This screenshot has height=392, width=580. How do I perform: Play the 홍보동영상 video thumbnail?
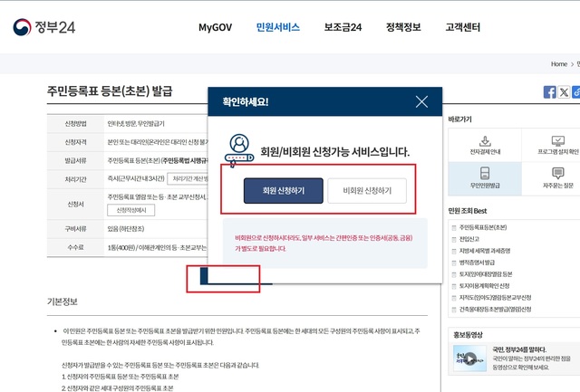[469, 359]
